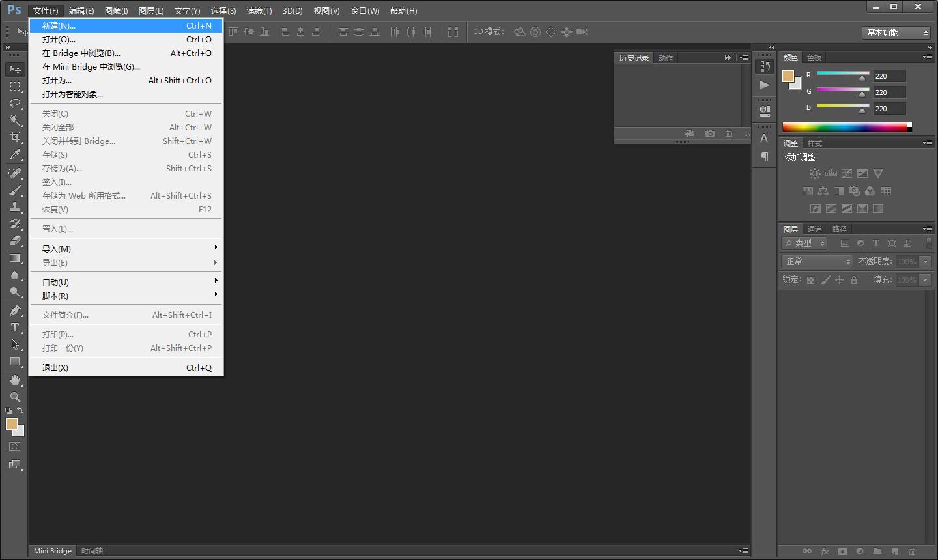The width and height of the screenshot is (938, 560).
Task: Choose 新建(N)... from File menu
Action: point(126,26)
